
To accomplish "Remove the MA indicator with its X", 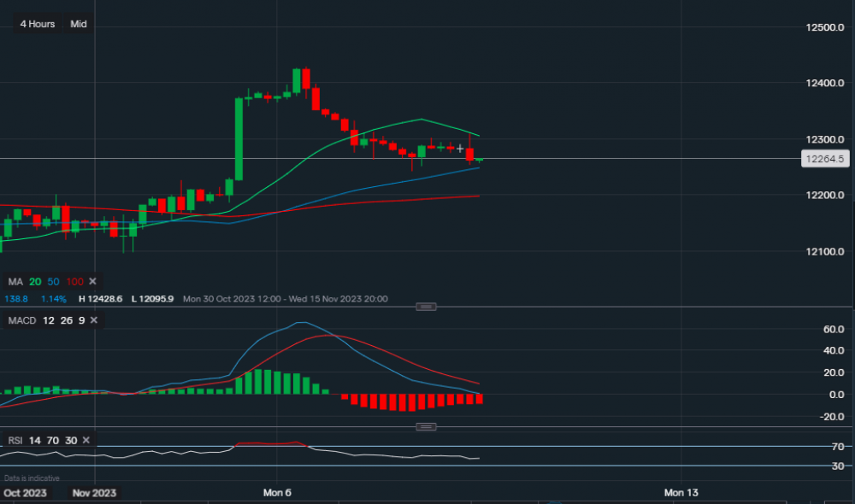I will (x=93, y=282).
